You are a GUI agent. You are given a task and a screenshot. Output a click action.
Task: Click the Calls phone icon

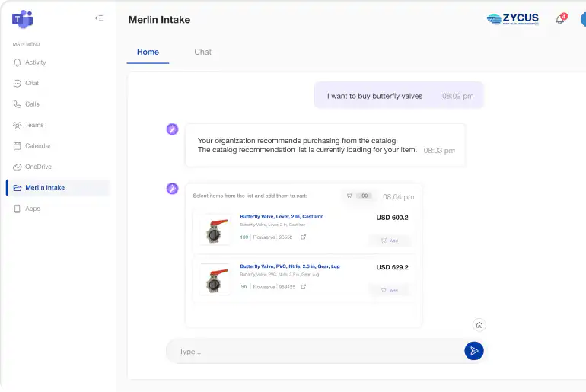tap(18, 104)
